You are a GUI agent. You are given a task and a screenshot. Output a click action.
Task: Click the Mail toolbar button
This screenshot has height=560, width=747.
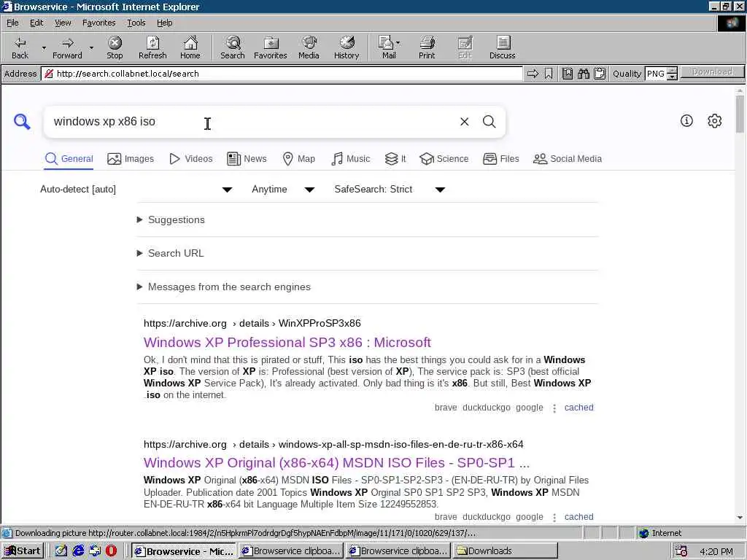click(389, 47)
